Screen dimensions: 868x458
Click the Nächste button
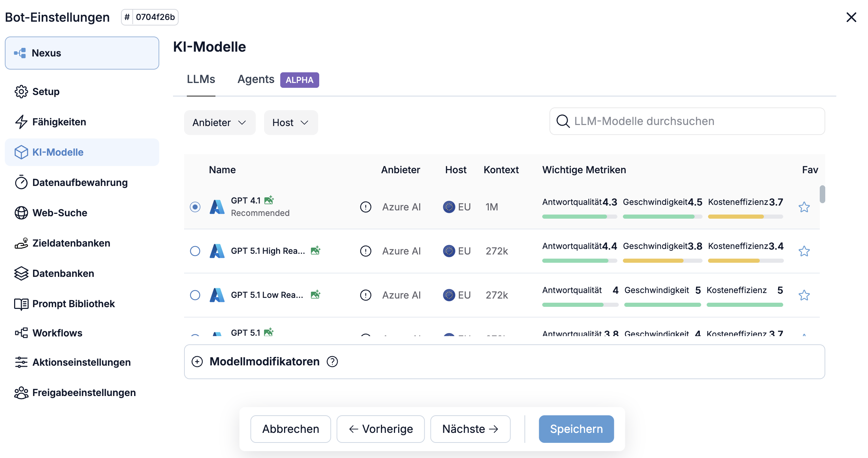[470, 429]
